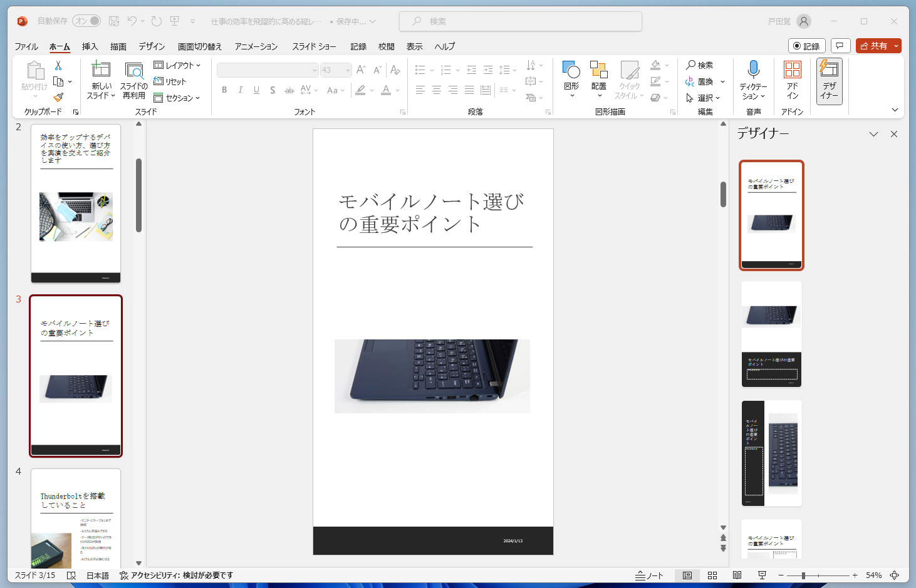The image size is (916, 588).
Task: Apply the text highlight color
Action: pyautogui.click(x=360, y=90)
